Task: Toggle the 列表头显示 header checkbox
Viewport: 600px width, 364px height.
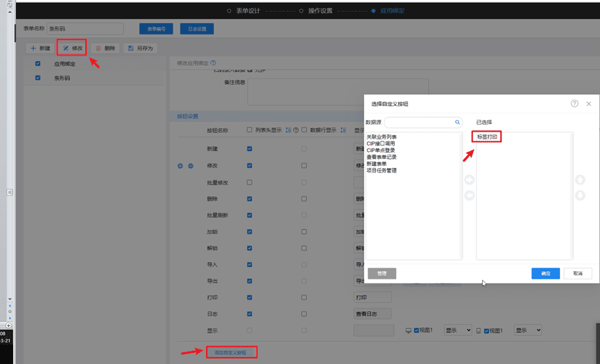Action: [250, 130]
